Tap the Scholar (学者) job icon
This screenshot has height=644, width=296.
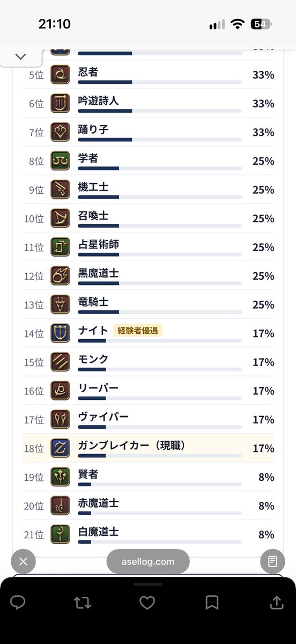pyautogui.click(x=60, y=160)
